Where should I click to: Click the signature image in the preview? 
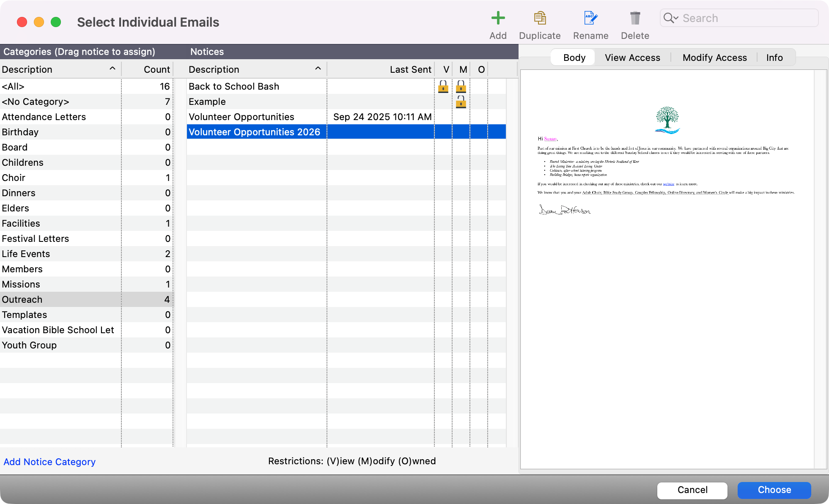point(565,210)
